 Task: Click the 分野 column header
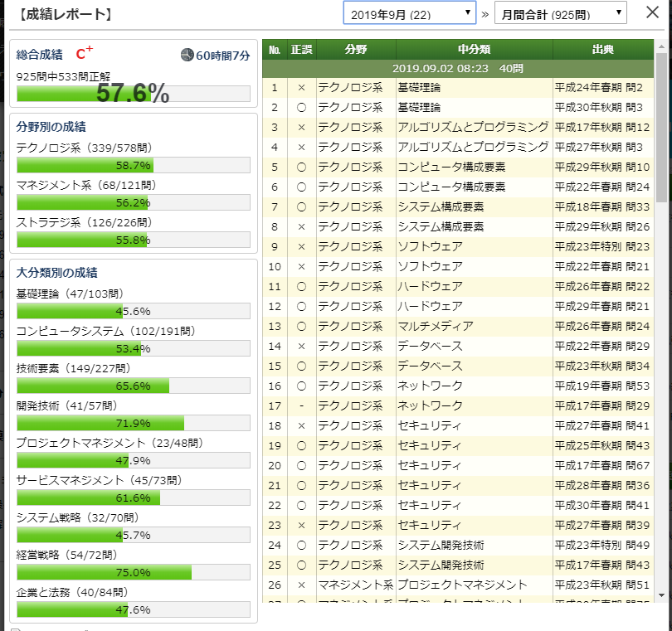(x=356, y=50)
